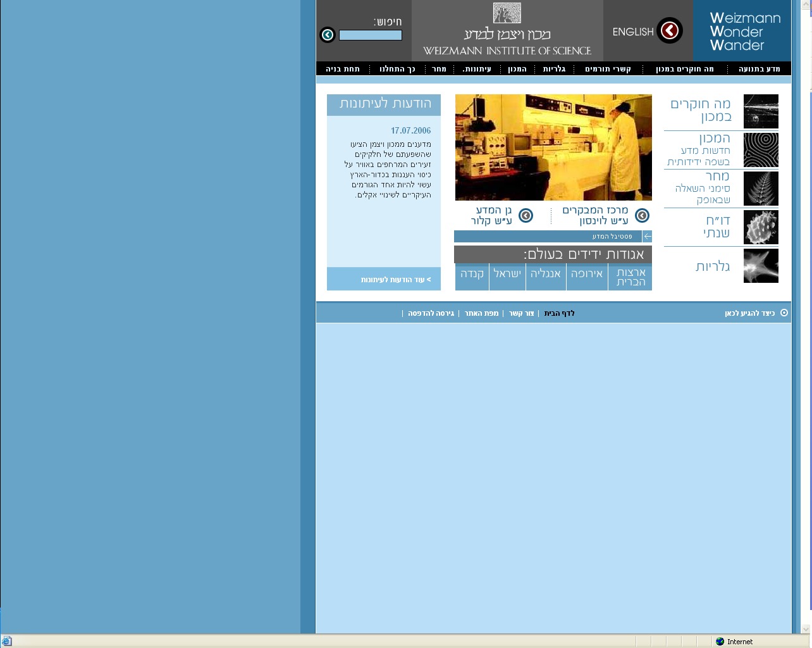
Task: Click the search go arrow icon
Action: tap(328, 35)
